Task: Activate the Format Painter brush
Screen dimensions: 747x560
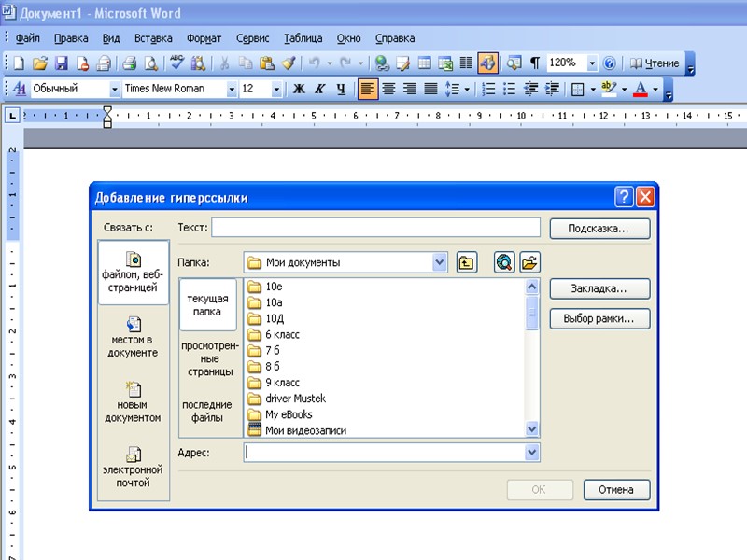Action: point(289,63)
